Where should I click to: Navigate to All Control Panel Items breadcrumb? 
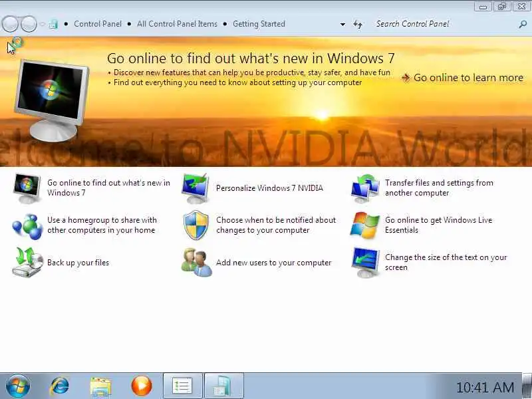(x=177, y=24)
